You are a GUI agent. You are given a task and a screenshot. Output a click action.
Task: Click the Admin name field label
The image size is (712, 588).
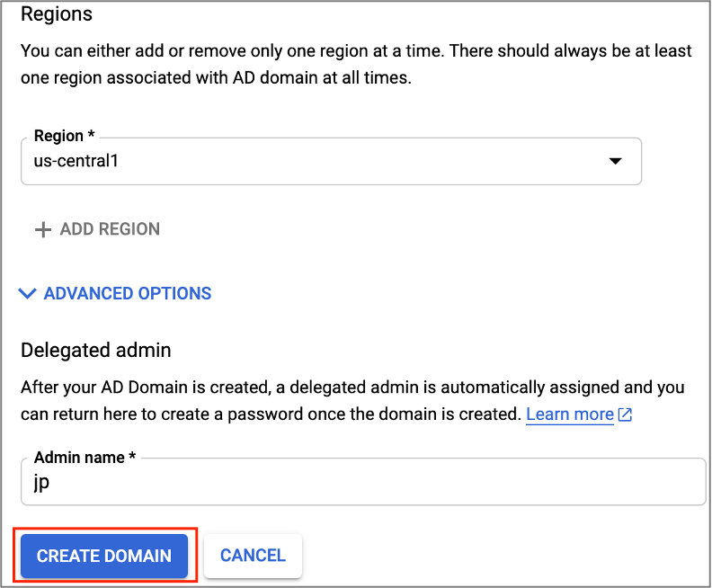pyautogui.click(x=85, y=458)
